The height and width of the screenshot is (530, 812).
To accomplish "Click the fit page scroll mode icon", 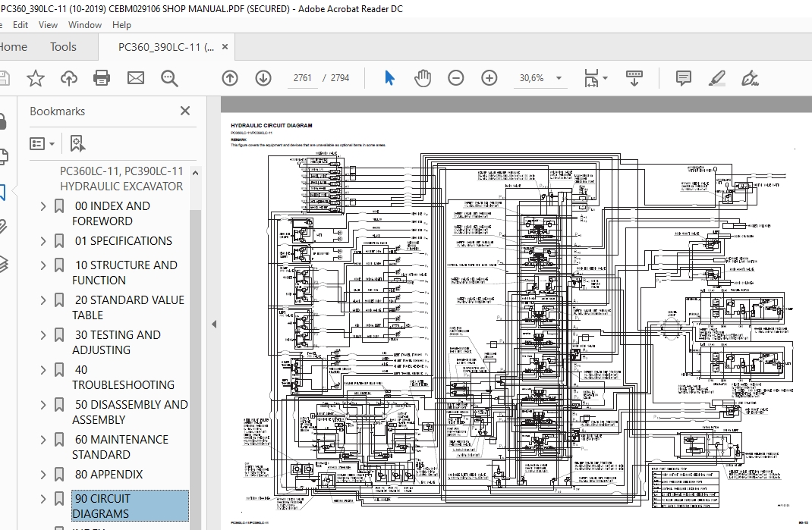I will pyautogui.click(x=591, y=78).
